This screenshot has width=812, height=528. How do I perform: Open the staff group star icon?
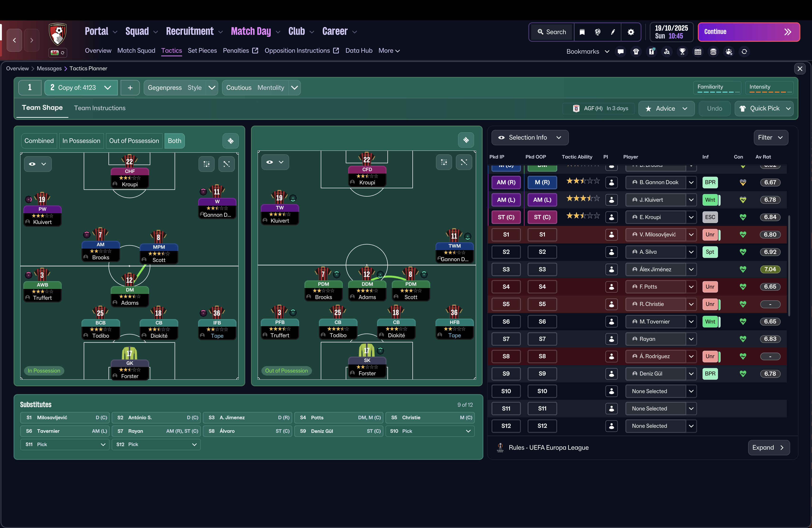click(729, 52)
